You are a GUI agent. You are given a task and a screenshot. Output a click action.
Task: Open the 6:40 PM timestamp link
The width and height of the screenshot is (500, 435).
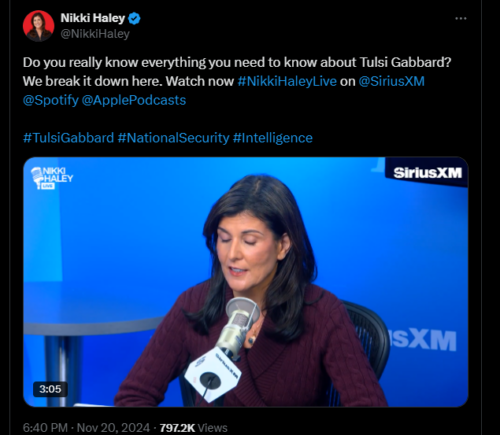pos(45,428)
